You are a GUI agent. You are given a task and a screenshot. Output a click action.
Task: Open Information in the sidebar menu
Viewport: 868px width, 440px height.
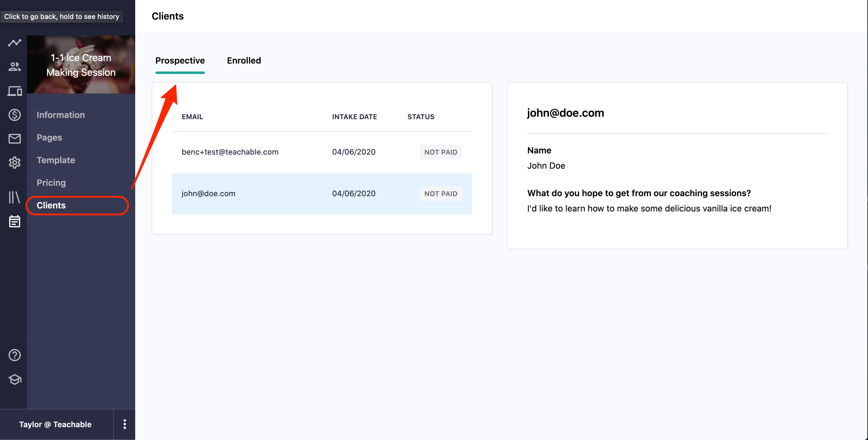click(x=61, y=115)
